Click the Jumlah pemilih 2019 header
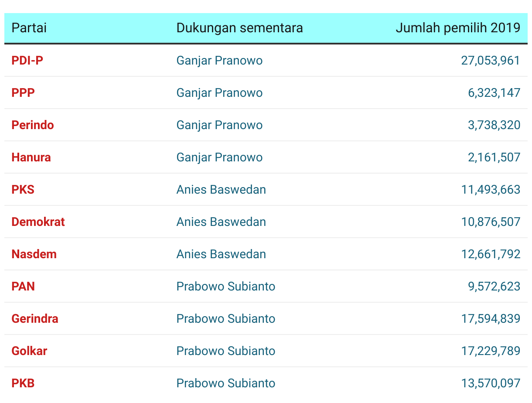The height and width of the screenshot is (403, 532). 458,28
